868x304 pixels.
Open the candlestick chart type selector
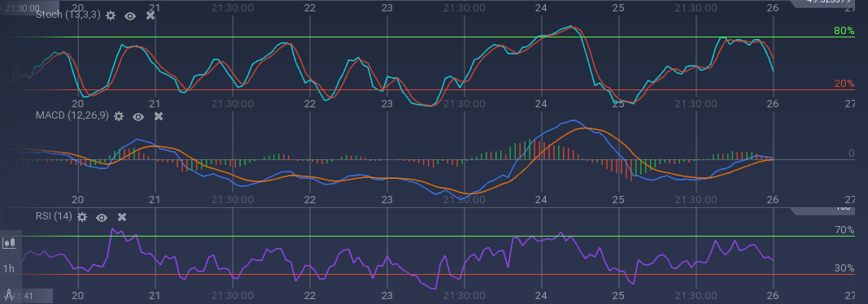tap(9, 242)
